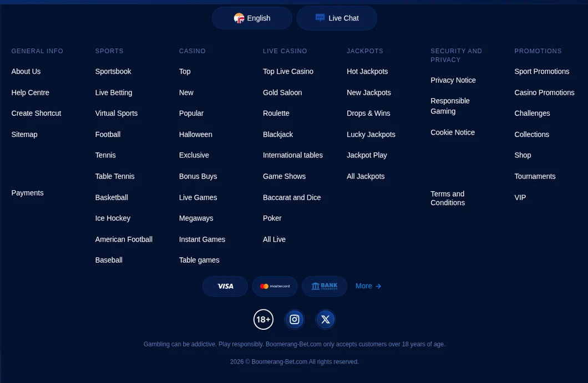Open Table Tennis link
The width and height of the screenshot is (588, 383).
click(115, 176)
